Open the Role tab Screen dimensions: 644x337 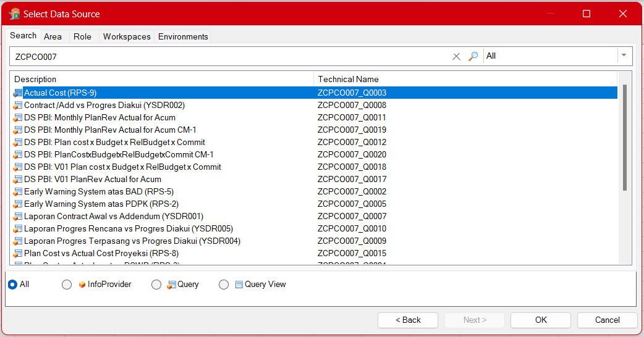(x=82, y=36)
